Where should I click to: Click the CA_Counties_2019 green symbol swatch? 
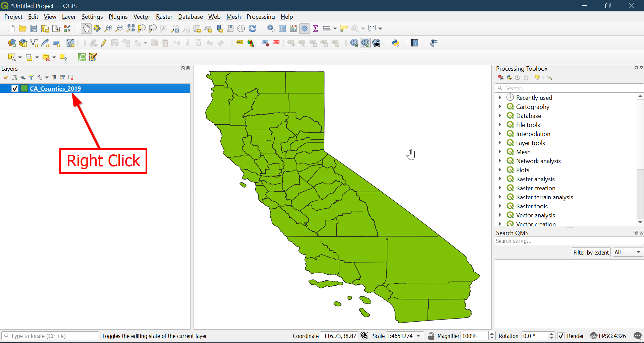tap(24, 88)
